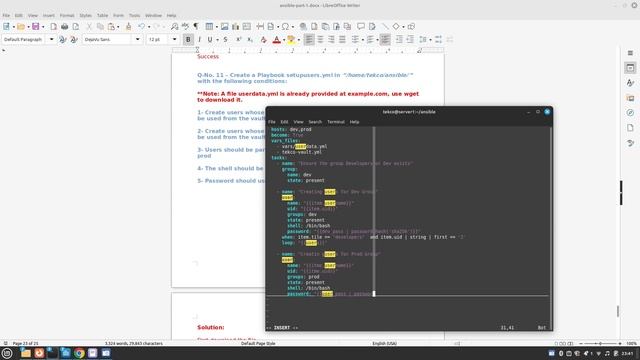Open sidebar Gallery deck
Image resolution: width=640 pixels, height=360 pixels.
pyautogui.click(x=630, y=98)
